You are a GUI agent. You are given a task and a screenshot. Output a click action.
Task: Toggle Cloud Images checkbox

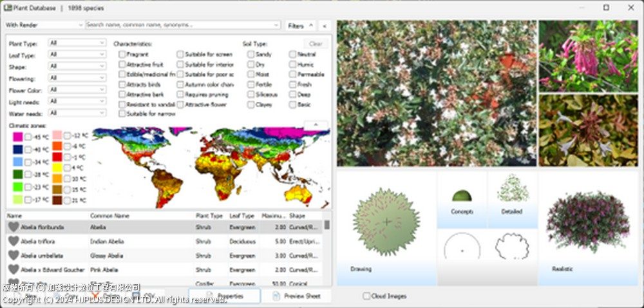[366, 296]
